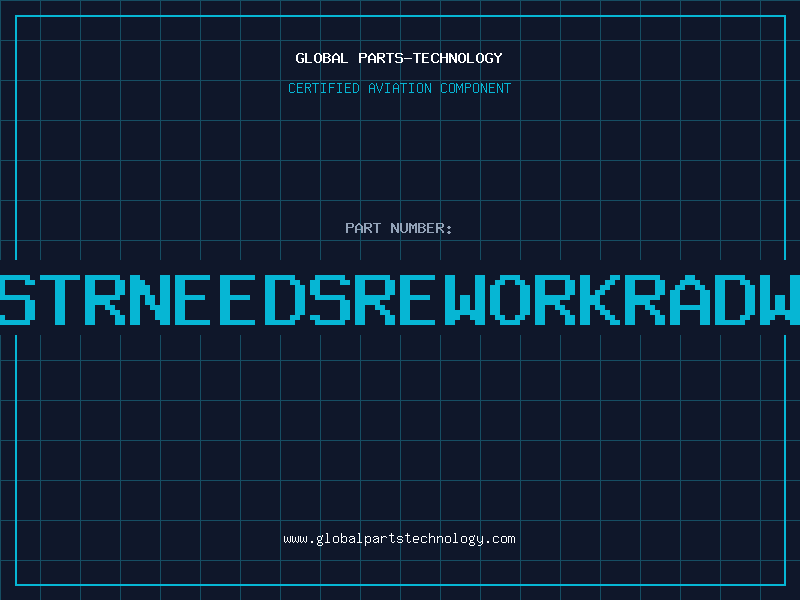
Task: Click the letter N in the part number
Action: 150,299
